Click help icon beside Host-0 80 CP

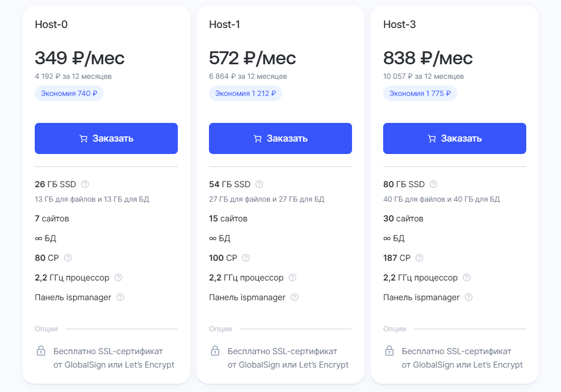coord(68,258)
